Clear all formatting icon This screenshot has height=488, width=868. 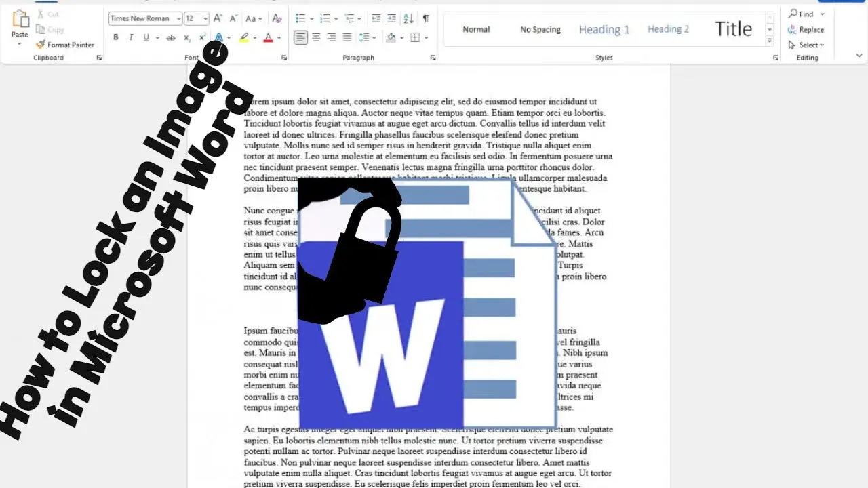(x=277, y=18)
